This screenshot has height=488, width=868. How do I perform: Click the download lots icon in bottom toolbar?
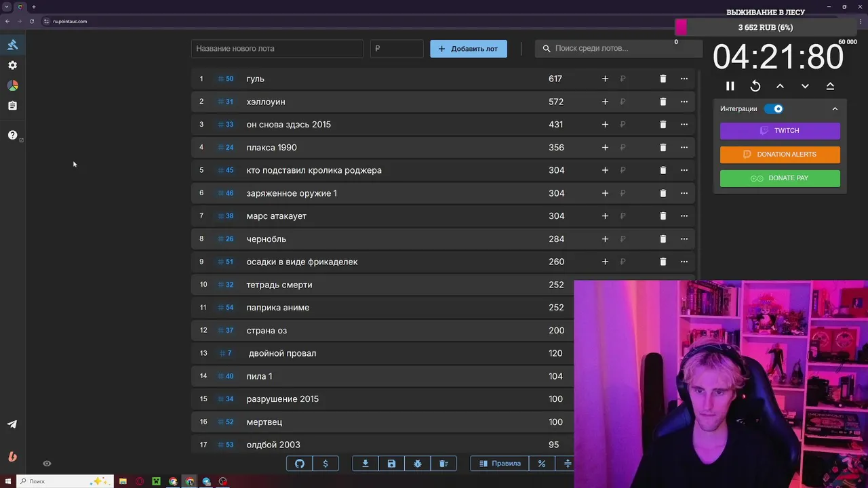pos(366,464)
